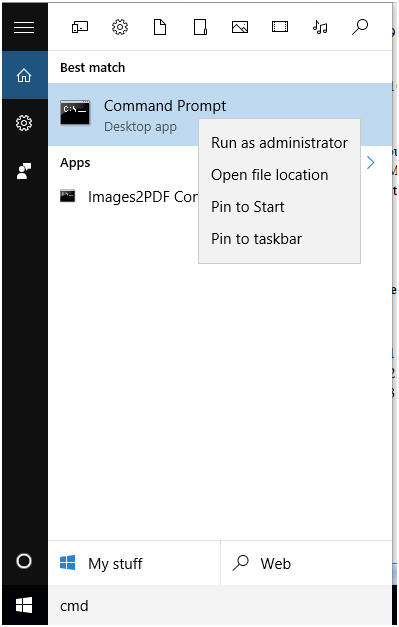This screenshot has height=627, width=399.
Task: Click the cmd search input box
Action: pos(220,605)
